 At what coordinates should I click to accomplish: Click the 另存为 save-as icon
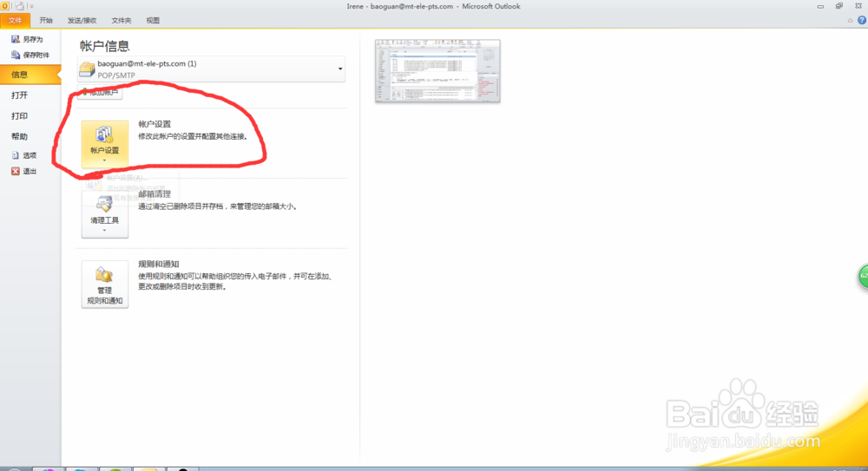[x=16, y=39]
